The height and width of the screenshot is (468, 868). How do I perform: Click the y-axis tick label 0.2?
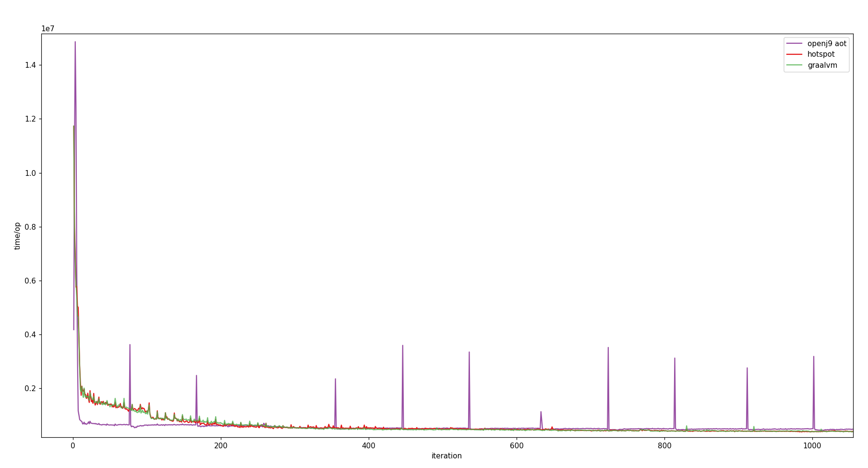tap(30, 388)
